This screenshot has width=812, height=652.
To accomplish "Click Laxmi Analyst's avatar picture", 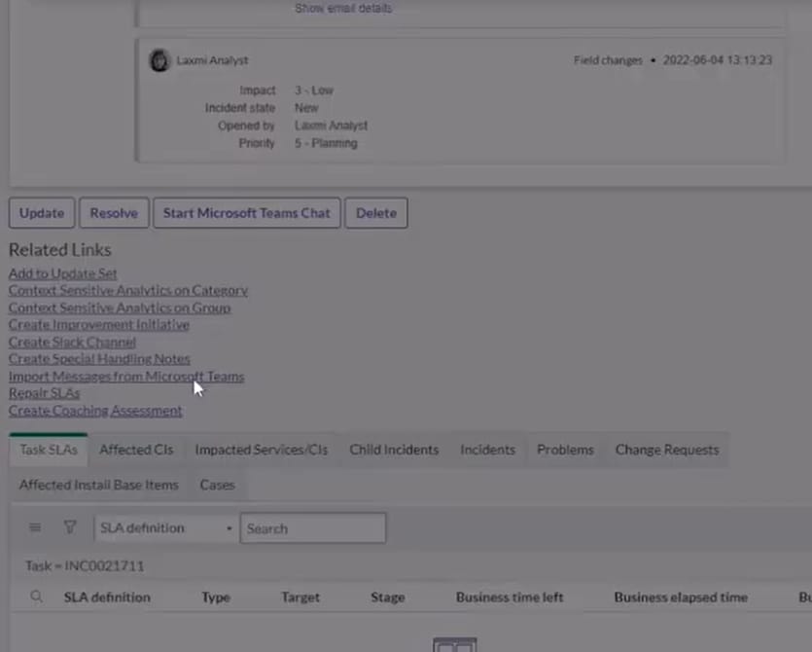I will click(159, 60).
